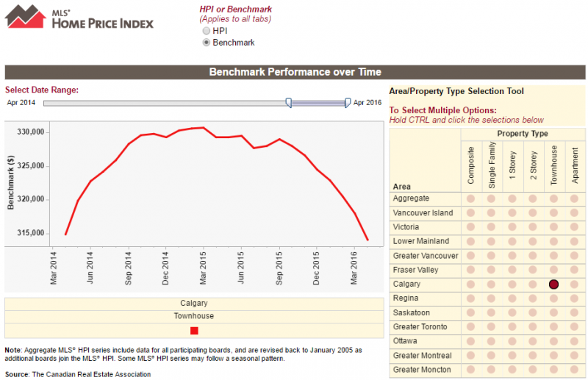Choose Ottawa Townhouse circle
This screenshot has width=588, height=380.
[x=554, y=341]
